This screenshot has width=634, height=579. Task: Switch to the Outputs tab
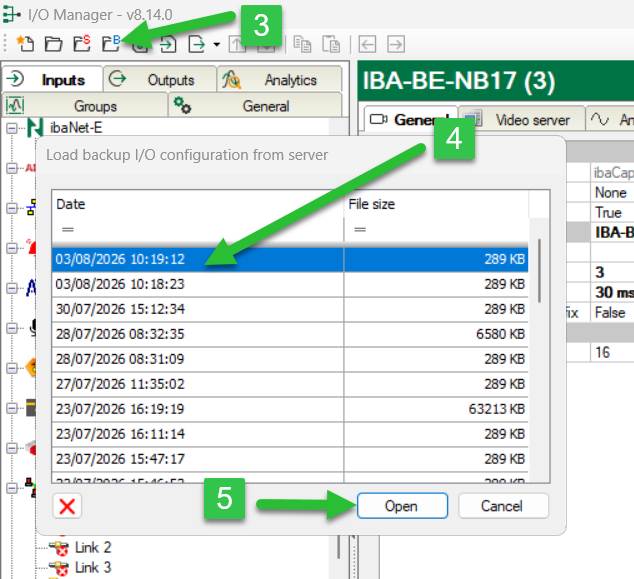pos(160,79)
